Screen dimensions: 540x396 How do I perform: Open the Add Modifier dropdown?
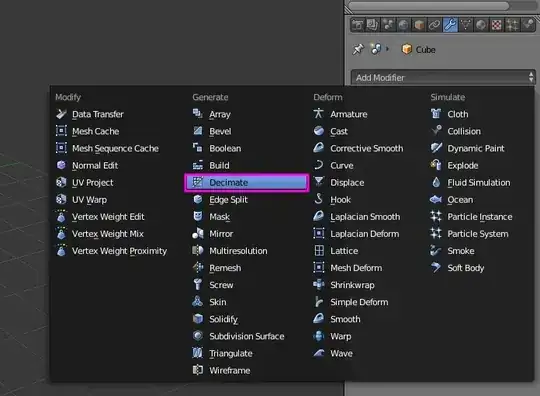tap(444, 77)
